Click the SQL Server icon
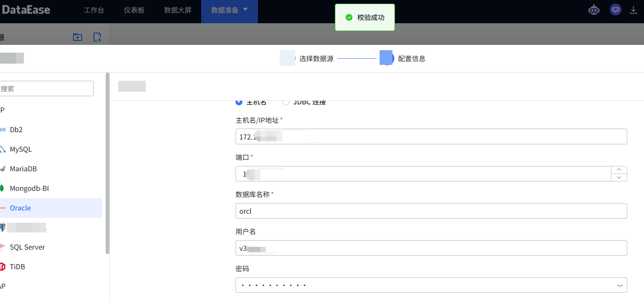Screen dimensions: 644x301 (2, 247)
